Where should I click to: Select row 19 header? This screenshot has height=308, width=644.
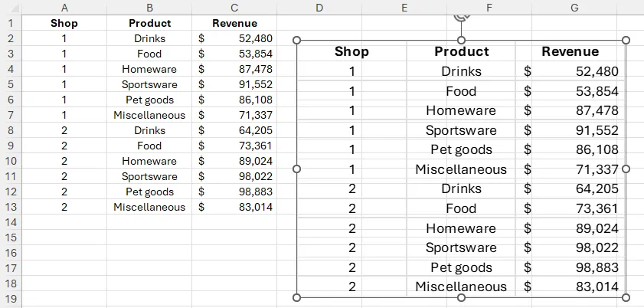coord(11,299)
